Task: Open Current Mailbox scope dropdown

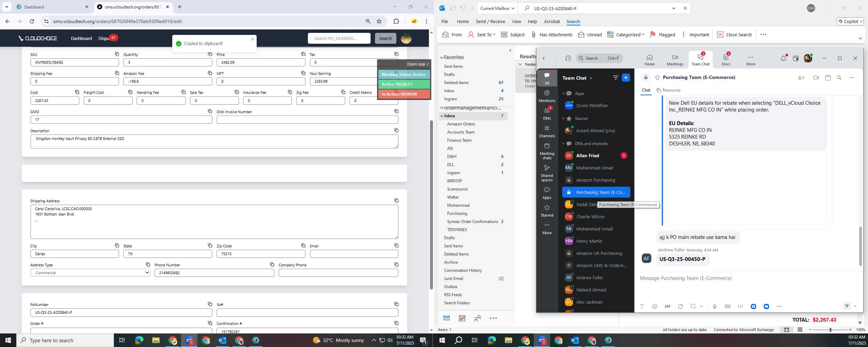Action: click(x=497, y=8)
